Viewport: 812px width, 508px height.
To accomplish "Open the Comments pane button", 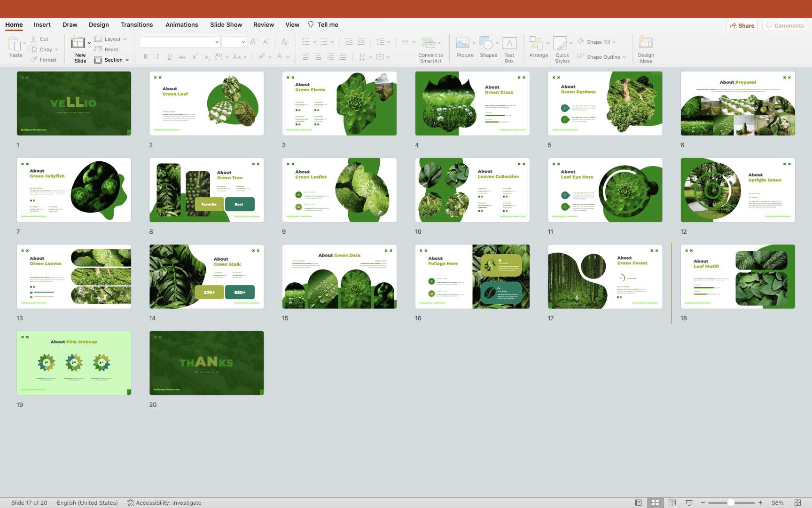I will tap(785, 25).
